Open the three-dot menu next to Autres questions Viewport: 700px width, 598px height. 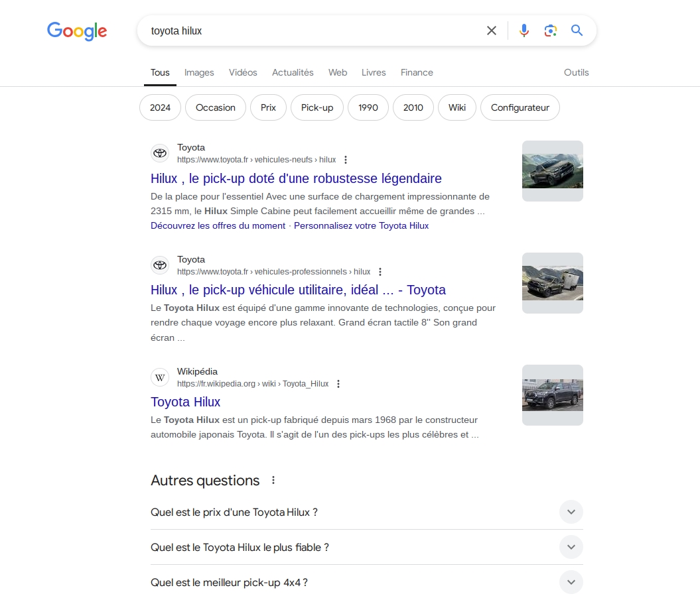[273, 480]
